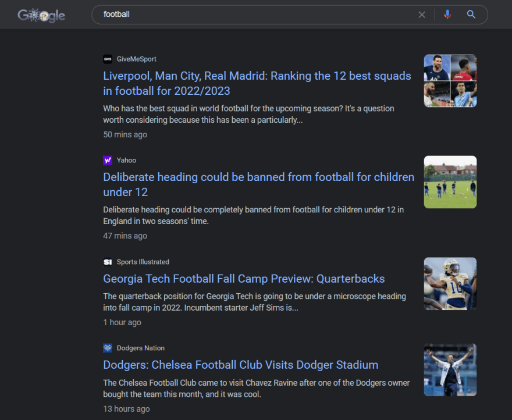Open the GiveMeSport source name
This screenshot has height=420, width=512.
(137, 59)
